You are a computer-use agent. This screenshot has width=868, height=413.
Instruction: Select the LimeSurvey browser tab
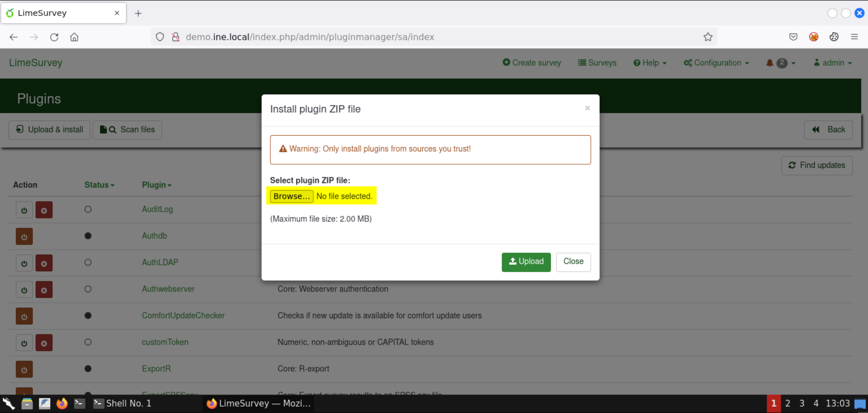[64, 13]
